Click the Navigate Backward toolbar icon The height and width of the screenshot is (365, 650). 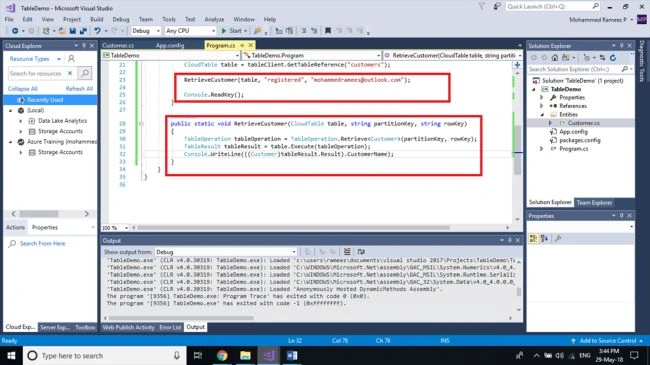coord(15,31)
